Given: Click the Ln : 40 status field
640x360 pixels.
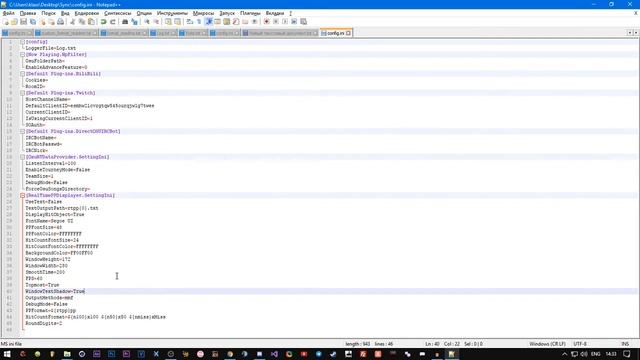Looking at the screenshot, I should pyautogui.click(x=432, y=344).
